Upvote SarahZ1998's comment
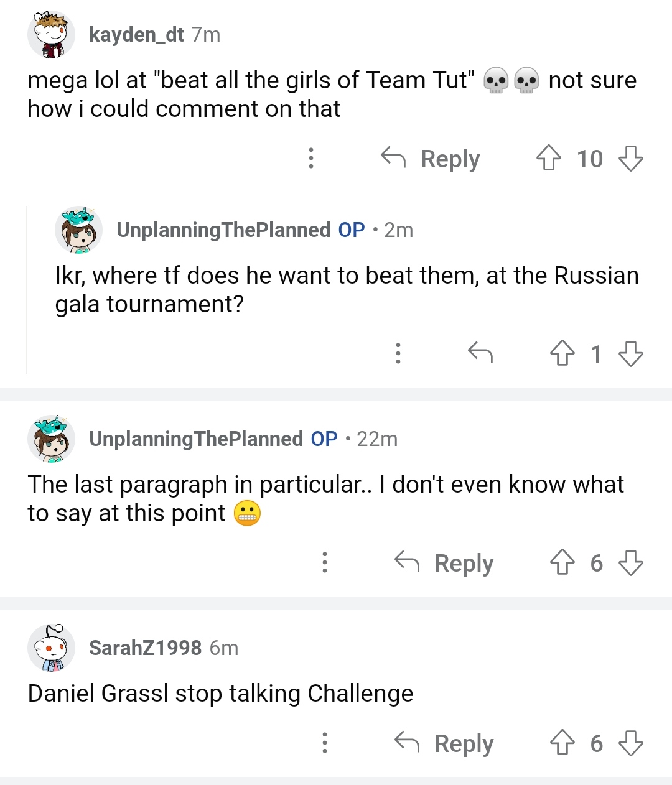This screenshot has height=785, width=672. [562, 743]
